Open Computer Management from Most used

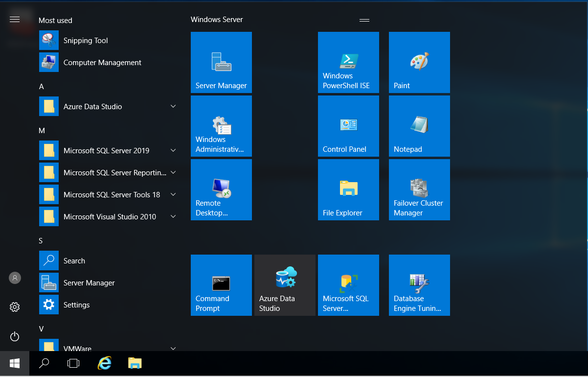click(x=109, y=63)
